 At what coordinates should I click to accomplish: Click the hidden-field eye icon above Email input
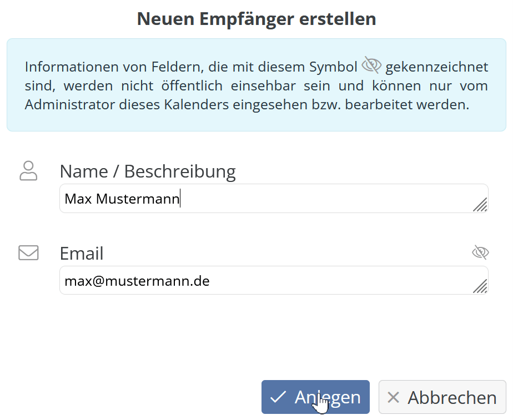(x=480, y=253)
